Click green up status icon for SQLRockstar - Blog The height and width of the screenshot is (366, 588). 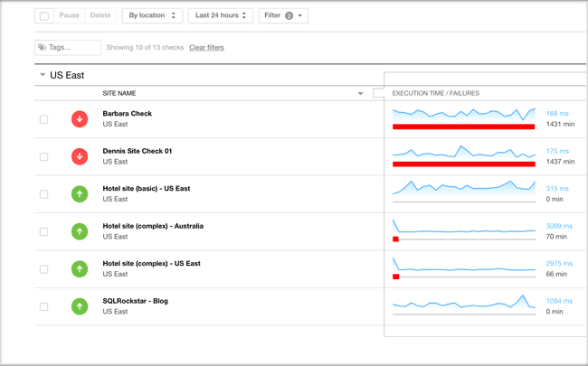click(80, 306)
